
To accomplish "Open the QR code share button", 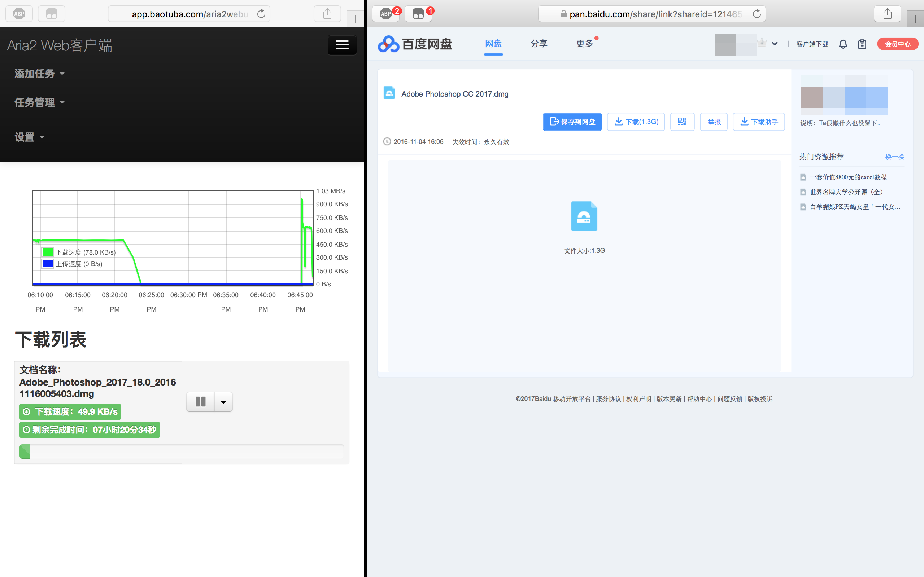I will click(x=682, y=122).
